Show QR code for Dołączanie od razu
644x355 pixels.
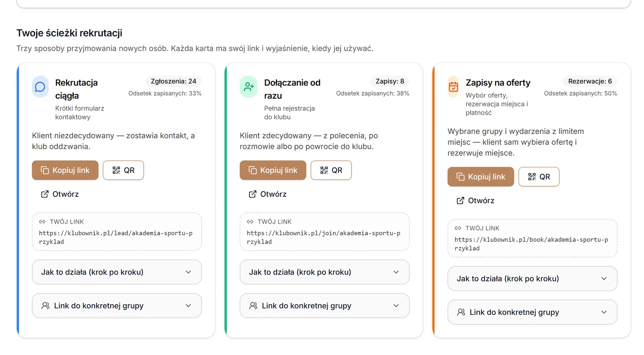pos(331,170)
